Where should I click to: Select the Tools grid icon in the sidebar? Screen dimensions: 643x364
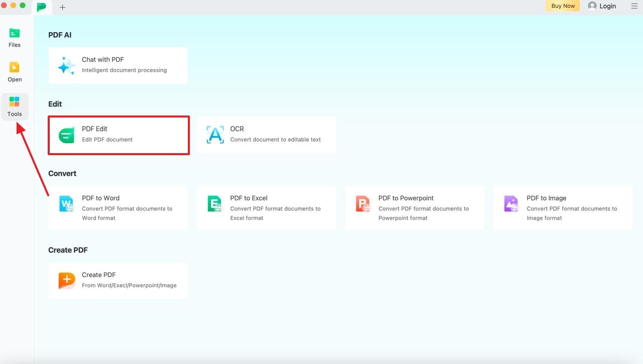[15, 102]
